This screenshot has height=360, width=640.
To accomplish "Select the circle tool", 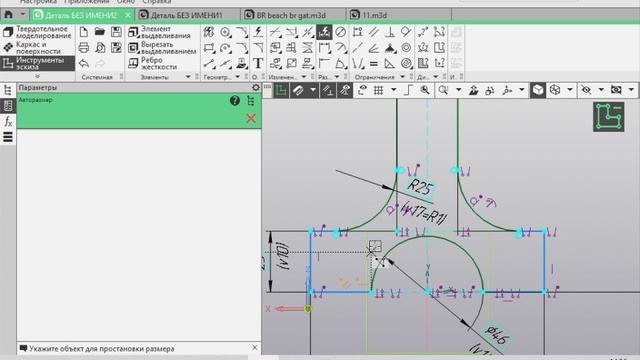I will pyautogui.click(x=225, y=32).
